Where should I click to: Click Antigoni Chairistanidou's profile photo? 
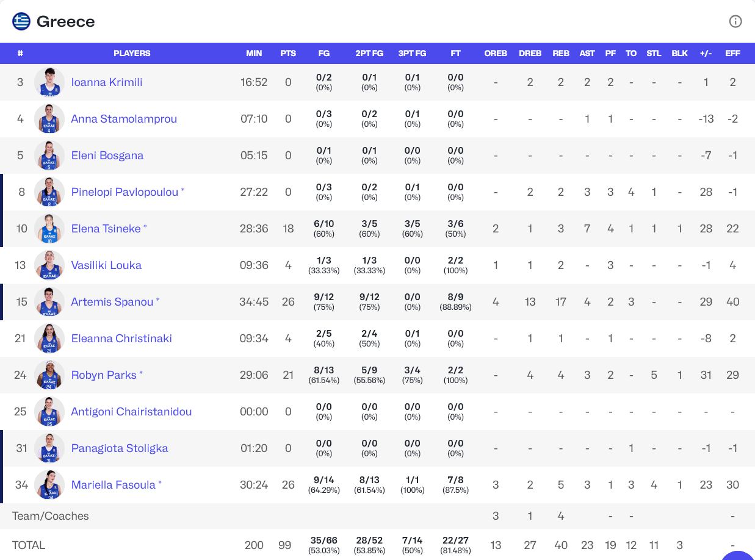tap(49, 412)
